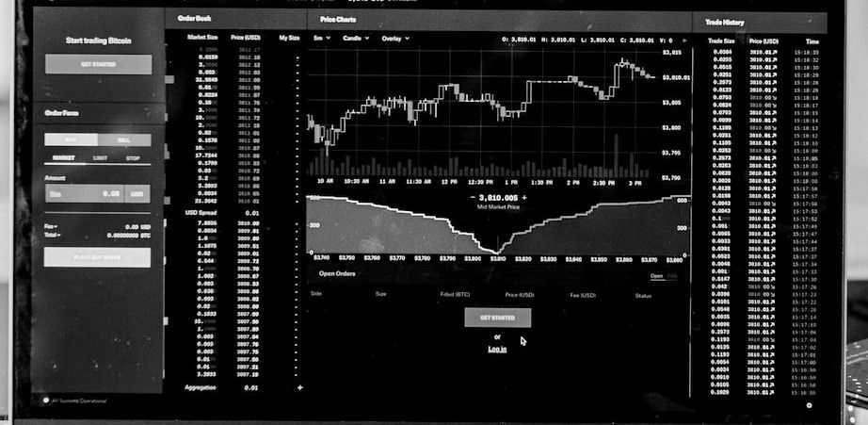Click the trade row timed 15:18:33

(765, 52)
